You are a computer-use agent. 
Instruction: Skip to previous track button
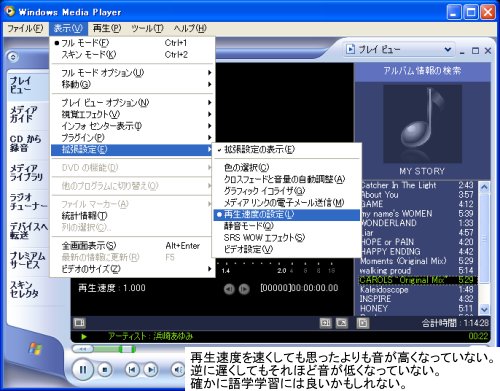[x=131, y=369]
